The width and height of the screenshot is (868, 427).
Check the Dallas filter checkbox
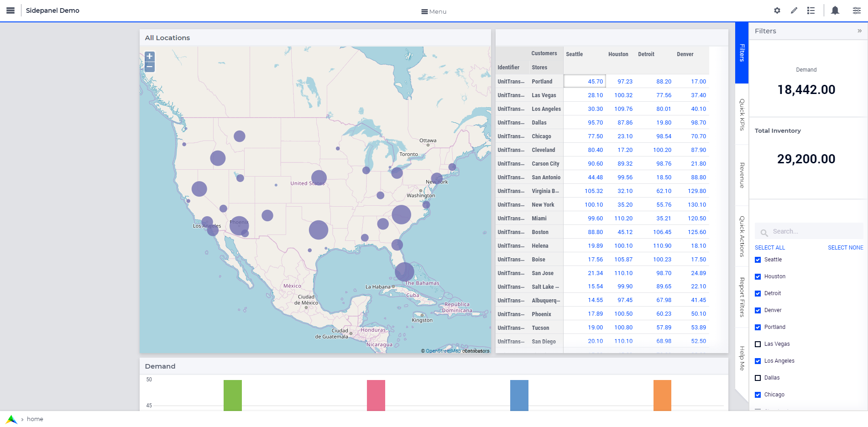tap(758, 378)
